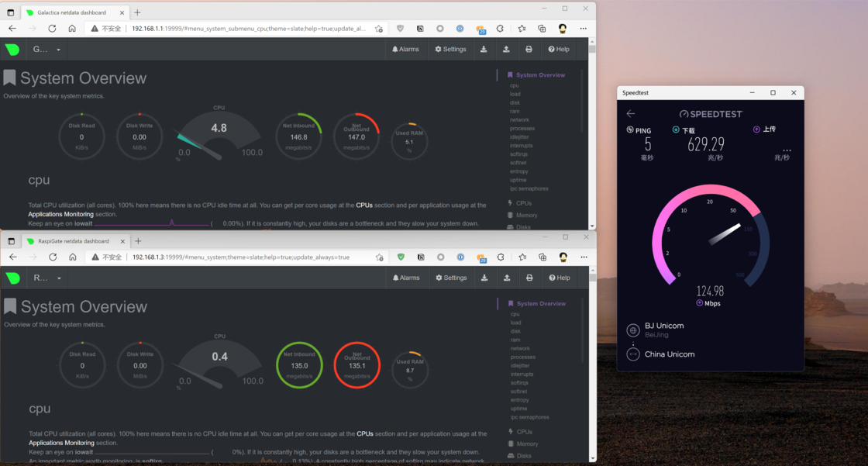Open Help in the RaspiGate dashboard
Screen dimensions: 868x466
559,278
